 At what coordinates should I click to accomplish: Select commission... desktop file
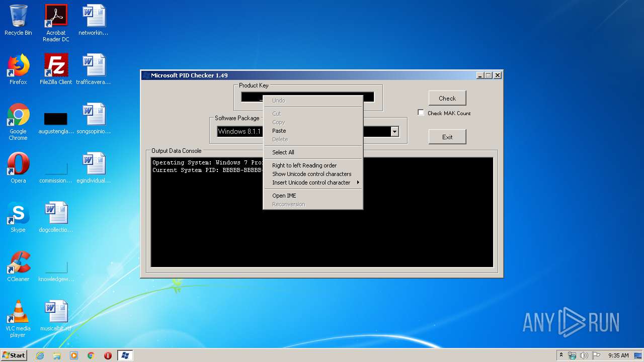pos(56,171)
